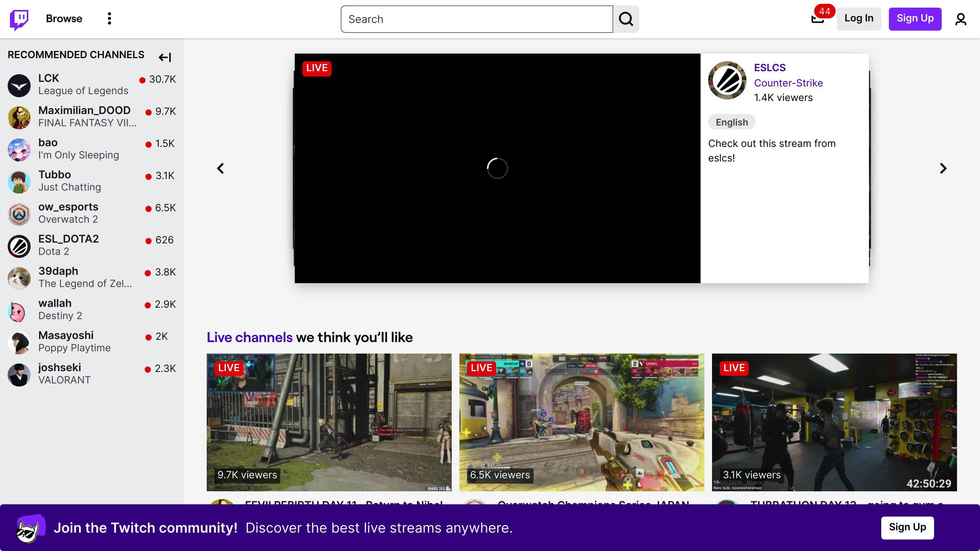Click the ESLCS channel logo
The height and width of the screenshot is (551, 980).
728,80
